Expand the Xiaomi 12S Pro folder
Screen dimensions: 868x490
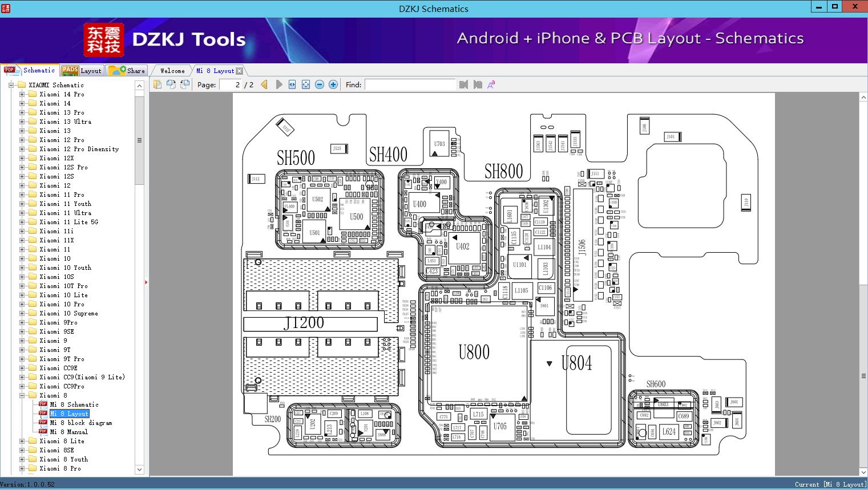click(x=22, y=167)
